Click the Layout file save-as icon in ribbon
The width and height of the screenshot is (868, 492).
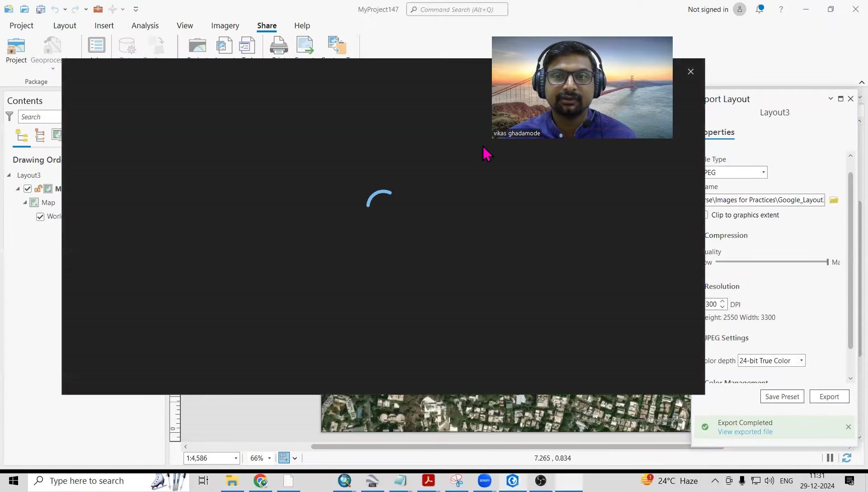coord(224,46)
